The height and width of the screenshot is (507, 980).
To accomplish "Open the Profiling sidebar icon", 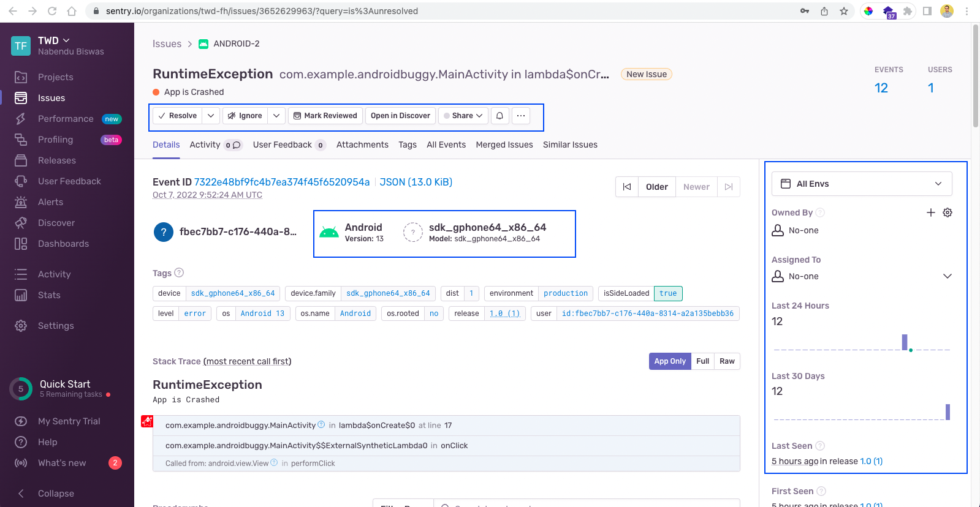I will [21, 140].
